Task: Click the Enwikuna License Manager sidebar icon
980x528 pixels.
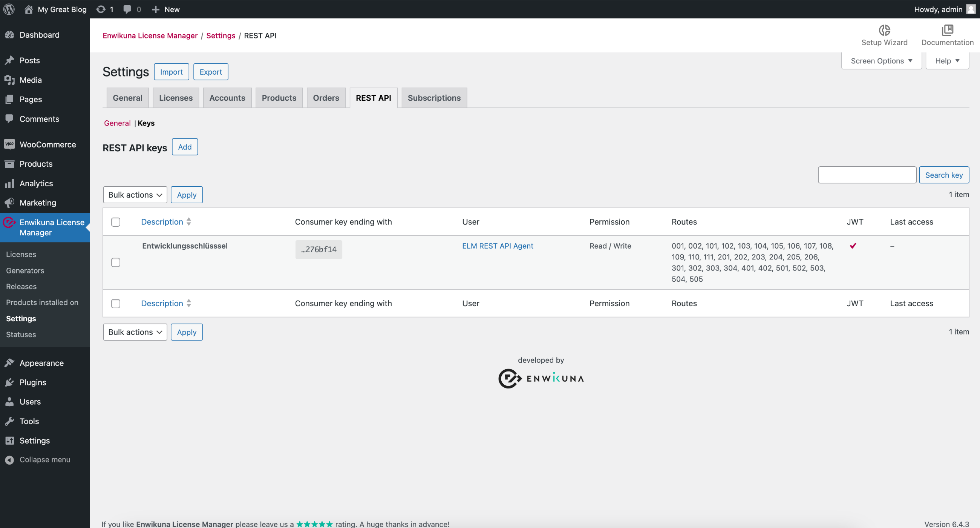Action: (9, 222)
